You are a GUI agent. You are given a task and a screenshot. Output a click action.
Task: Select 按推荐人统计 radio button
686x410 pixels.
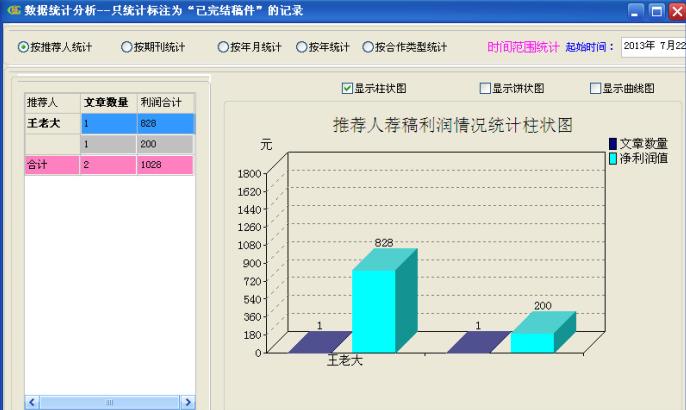[x=23, y=47]
